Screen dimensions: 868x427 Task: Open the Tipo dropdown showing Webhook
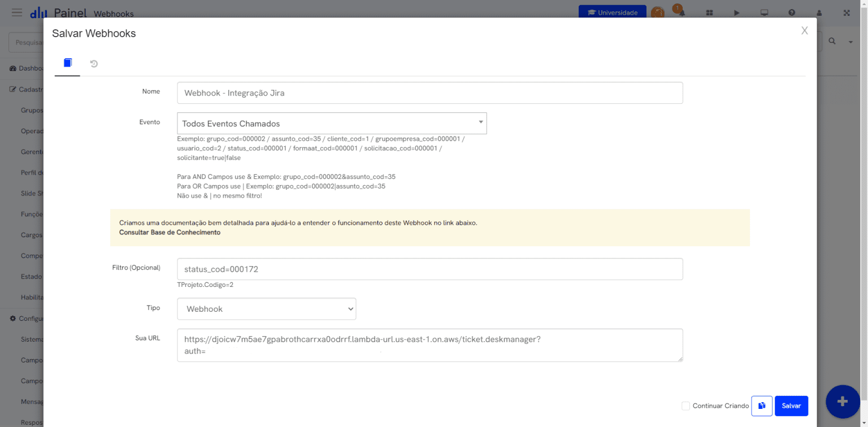click(266, 308)
